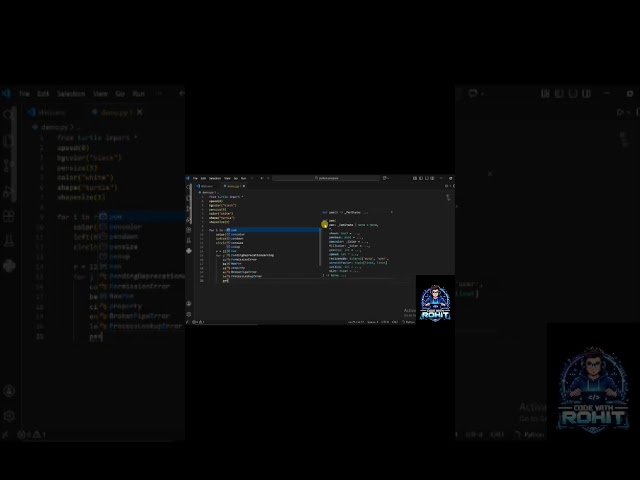Viewport: 640px width, 480px height.
Task: Open Testing flask view in center activity bar
Action: pos(189,240)
